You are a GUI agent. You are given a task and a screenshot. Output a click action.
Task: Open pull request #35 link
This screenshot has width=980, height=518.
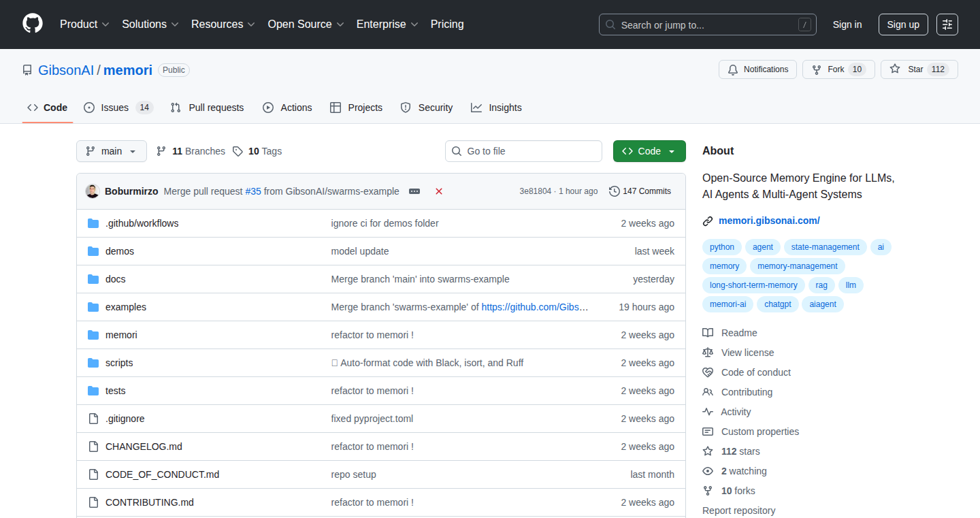point(253,191)
